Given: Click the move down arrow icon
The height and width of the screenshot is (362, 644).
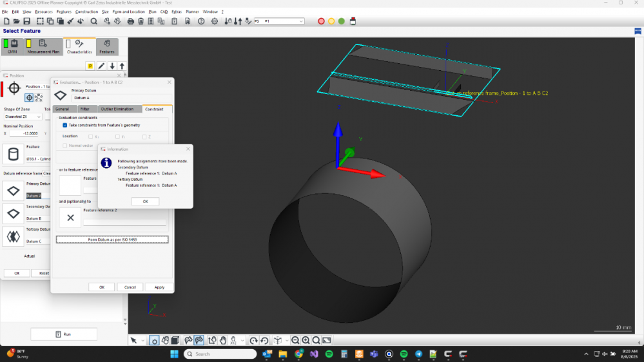Looking at the screenshot, I should click(x=112, y=66).
